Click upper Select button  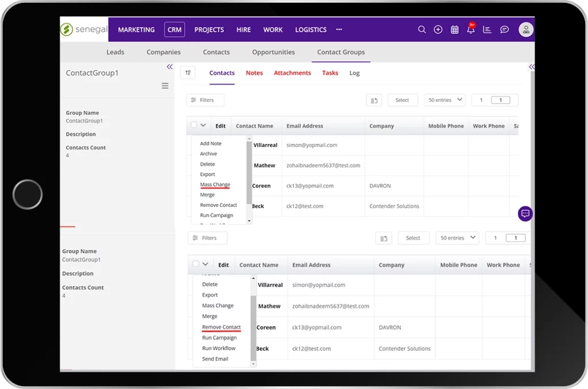[x=403, y=100]
